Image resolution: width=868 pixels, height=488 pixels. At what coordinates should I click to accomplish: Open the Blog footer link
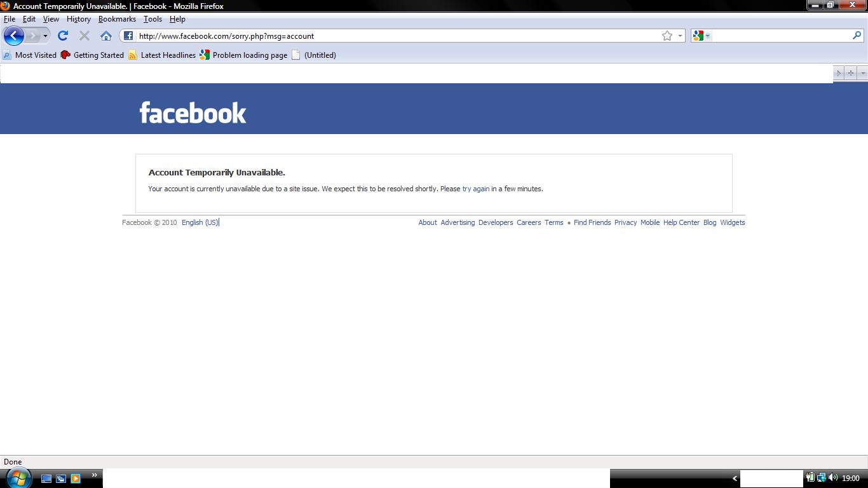pos(710,222)
